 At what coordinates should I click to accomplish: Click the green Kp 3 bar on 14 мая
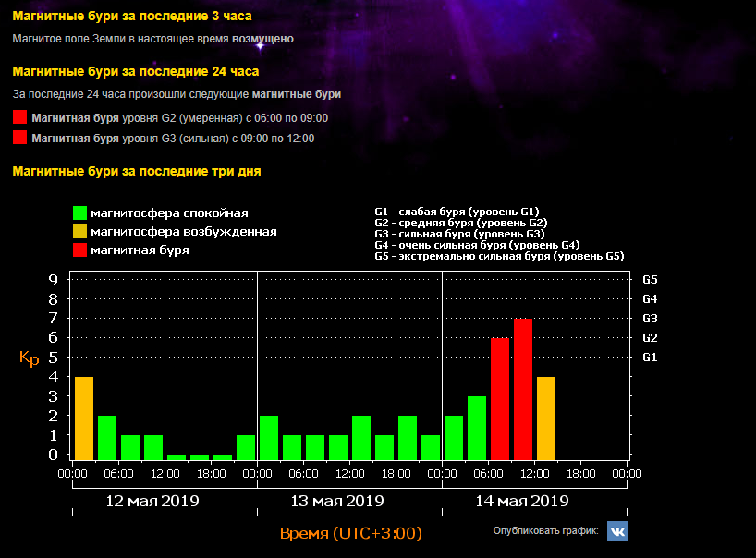click(x=477, y=428)
